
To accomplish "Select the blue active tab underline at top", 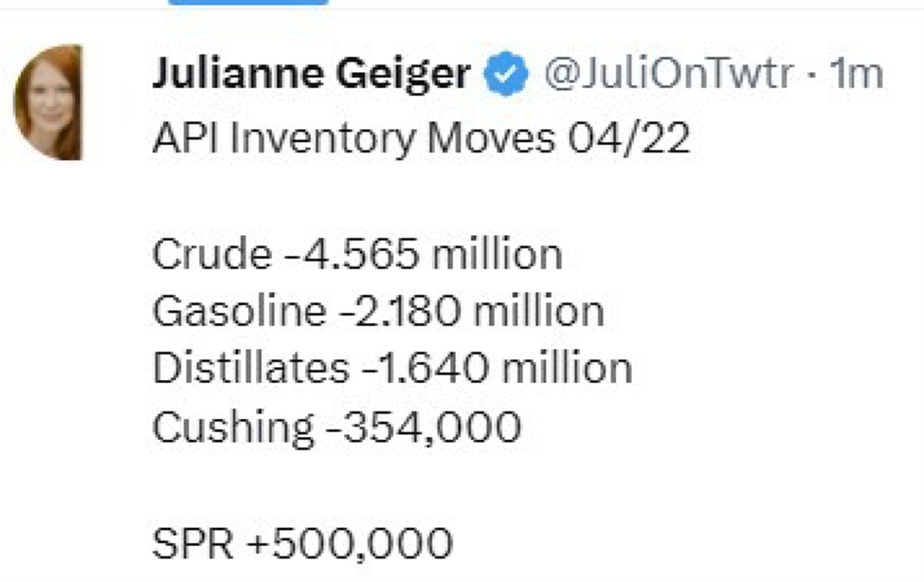I will pyautogui.click(x=248, y=3).
